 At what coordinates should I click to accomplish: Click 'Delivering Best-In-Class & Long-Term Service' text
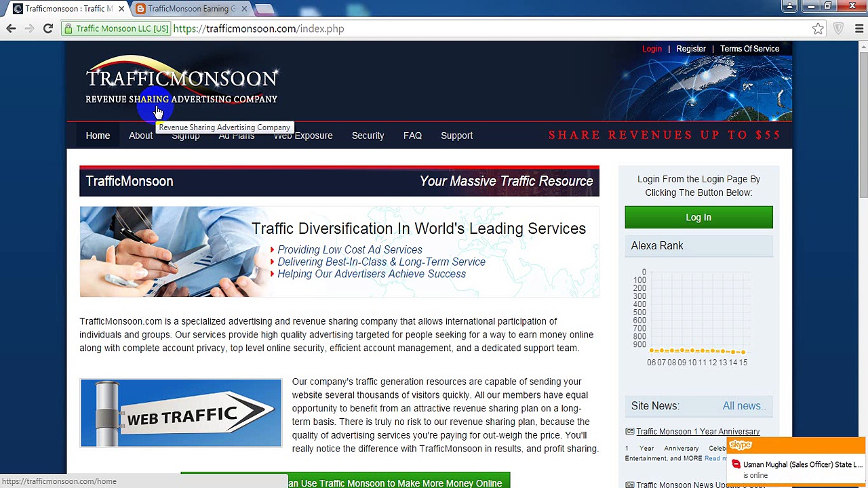(x=381, y=262)
